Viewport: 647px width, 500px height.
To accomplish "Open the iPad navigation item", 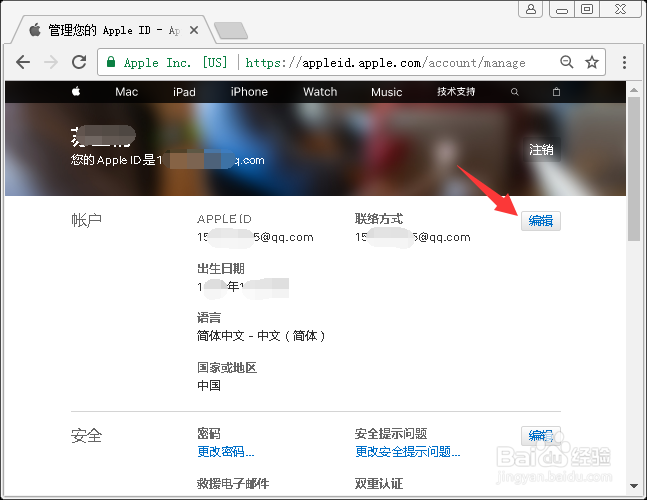I will 184,92.
